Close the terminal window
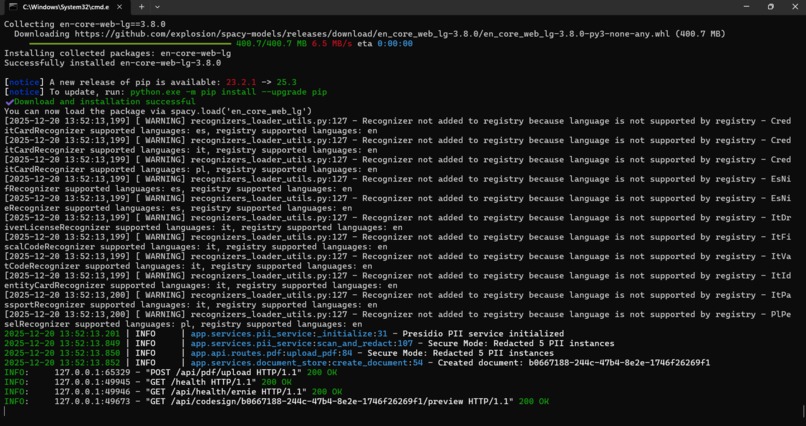 [794, 7]
